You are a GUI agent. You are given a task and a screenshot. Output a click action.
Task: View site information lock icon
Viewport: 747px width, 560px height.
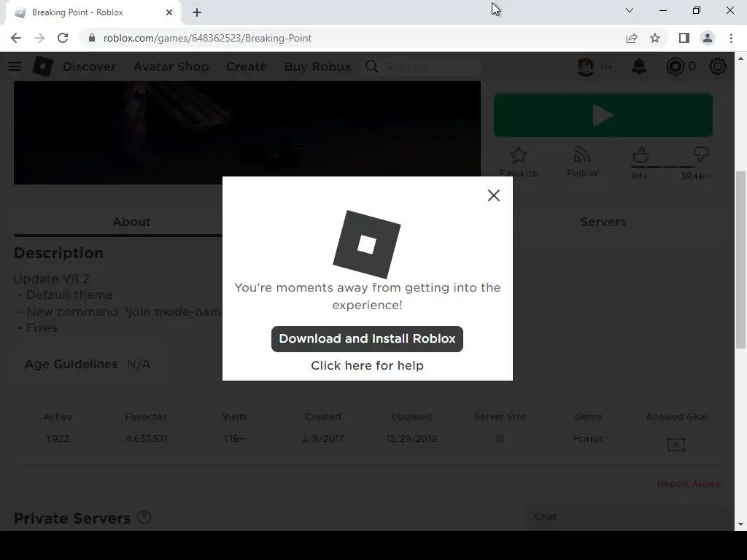(92, 38)
